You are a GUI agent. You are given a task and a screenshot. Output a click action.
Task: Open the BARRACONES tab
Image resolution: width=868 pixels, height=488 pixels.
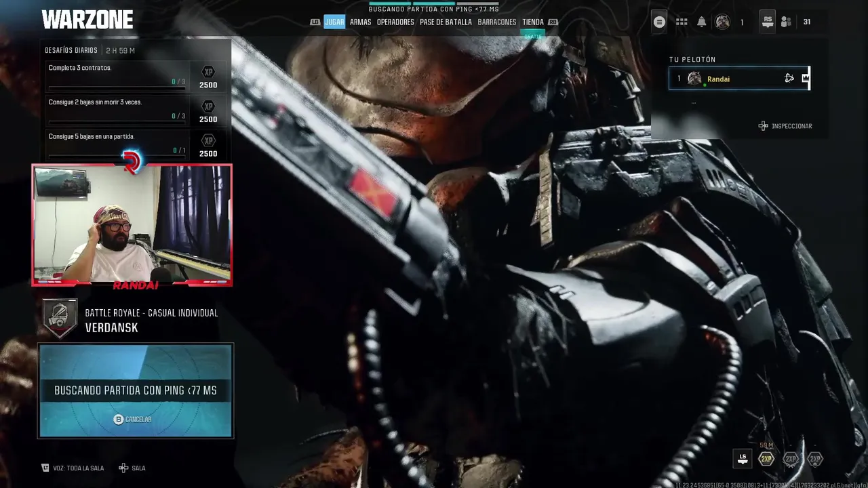[497, 22]
